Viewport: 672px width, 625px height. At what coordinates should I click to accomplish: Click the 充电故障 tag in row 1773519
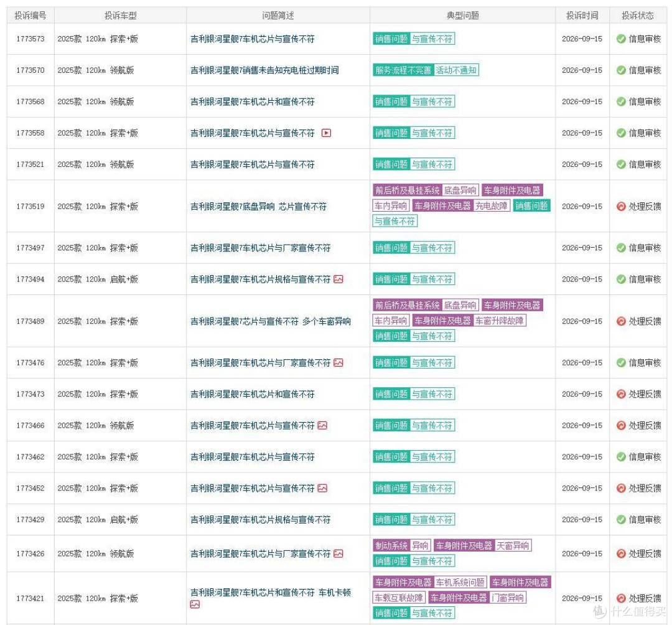click(x=491, y=206)
